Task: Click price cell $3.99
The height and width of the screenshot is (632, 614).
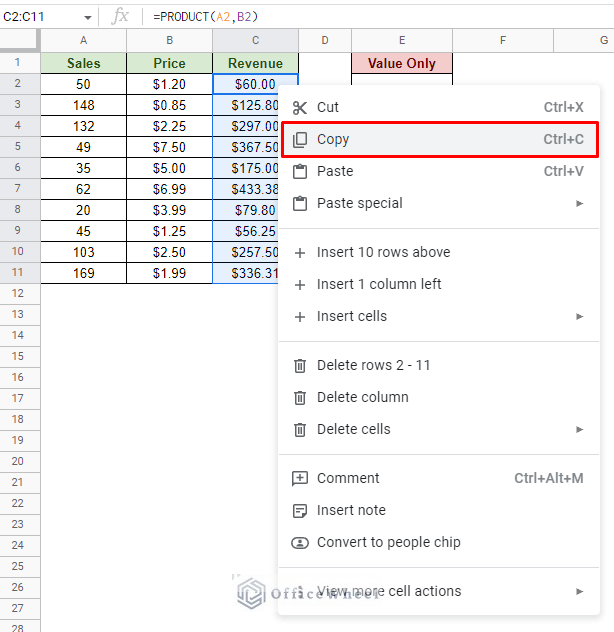Action: point(169,210)
